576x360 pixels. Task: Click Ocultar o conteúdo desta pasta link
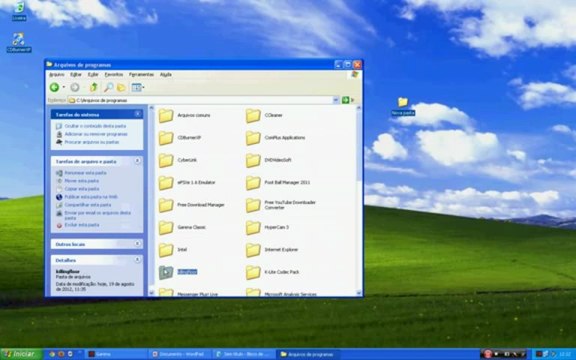(95, 126)
